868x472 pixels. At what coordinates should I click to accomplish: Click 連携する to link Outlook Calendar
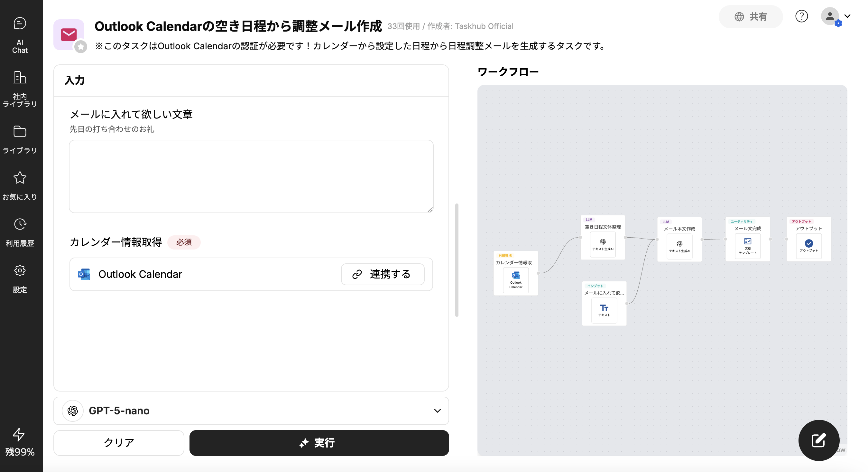(x=383, y=274)
